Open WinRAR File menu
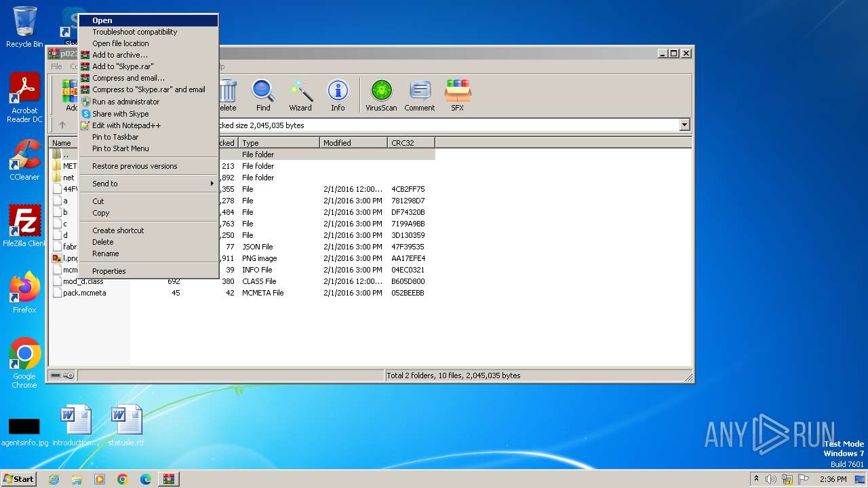The width and height of the screenshot is (868, 488). [x=57, y=66]
